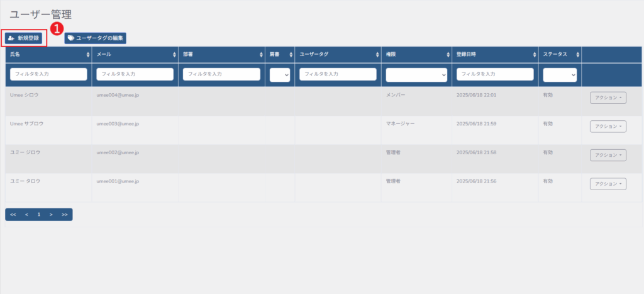Go to the last page (>>)
This screenshot has width=644, height=294.
65,215
